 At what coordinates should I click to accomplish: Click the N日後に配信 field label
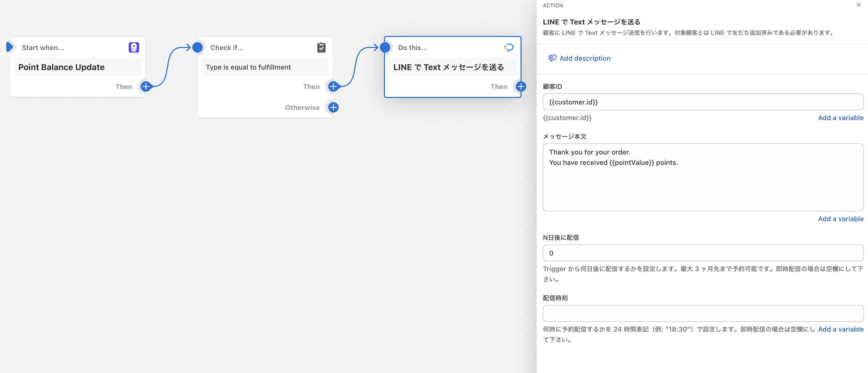click(x=561, y=238)
